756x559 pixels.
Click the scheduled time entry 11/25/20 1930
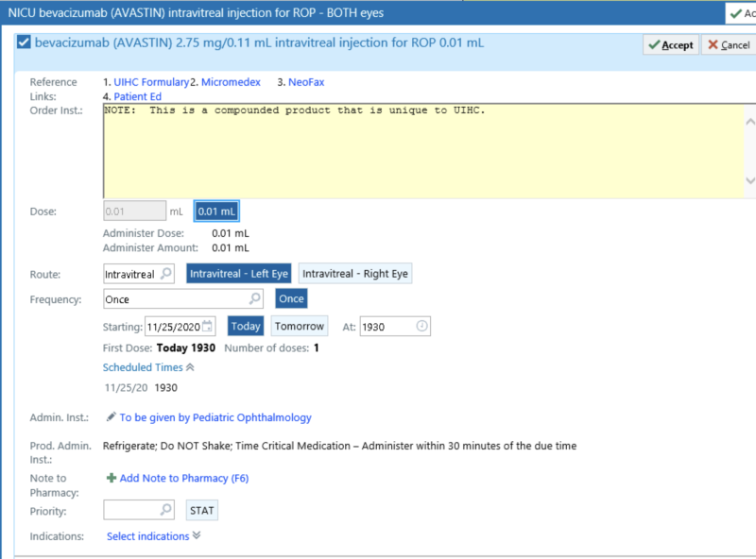141,387
